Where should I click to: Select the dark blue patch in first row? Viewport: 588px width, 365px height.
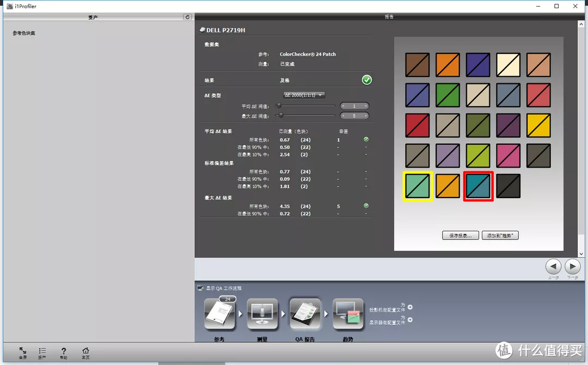tap(478, 65)
